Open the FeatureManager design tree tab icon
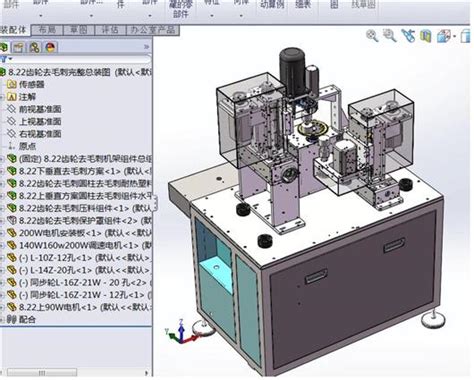474x380 pixels. pyautogui.click(x=3, y=47)
